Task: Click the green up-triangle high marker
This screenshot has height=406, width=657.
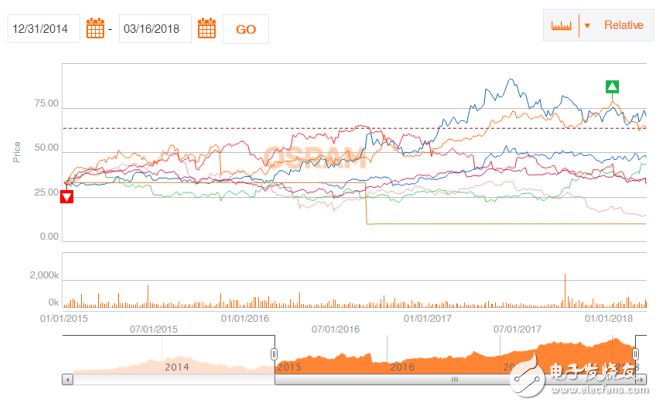Action: pos(613,87)
